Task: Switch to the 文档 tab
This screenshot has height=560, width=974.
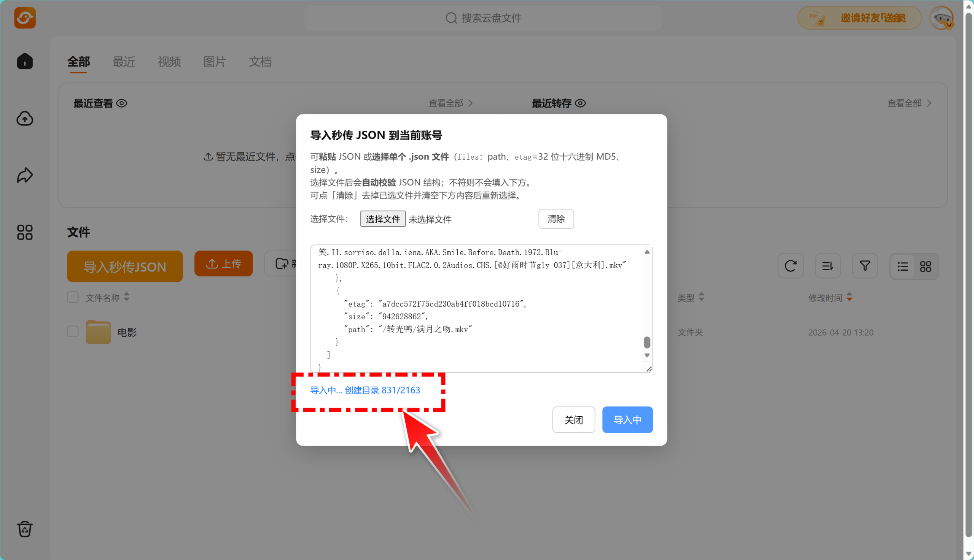Action: coord(260,62)
